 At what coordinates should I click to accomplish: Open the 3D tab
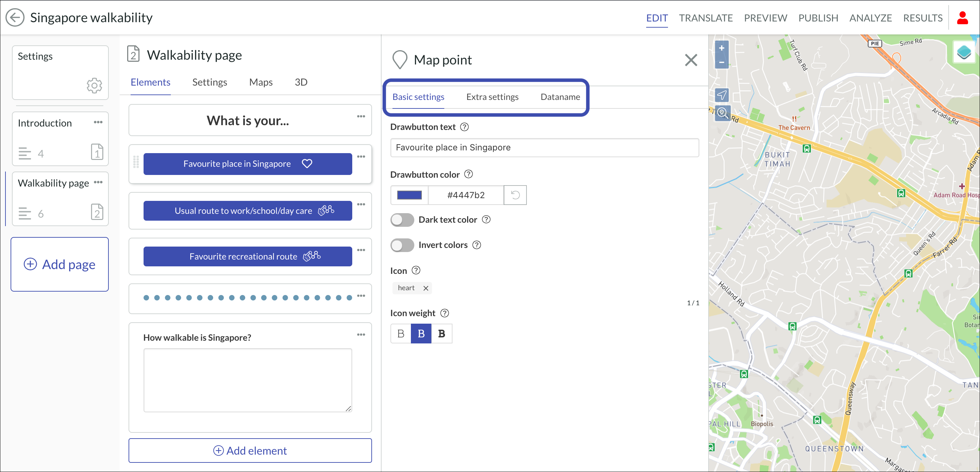(301, 82)
